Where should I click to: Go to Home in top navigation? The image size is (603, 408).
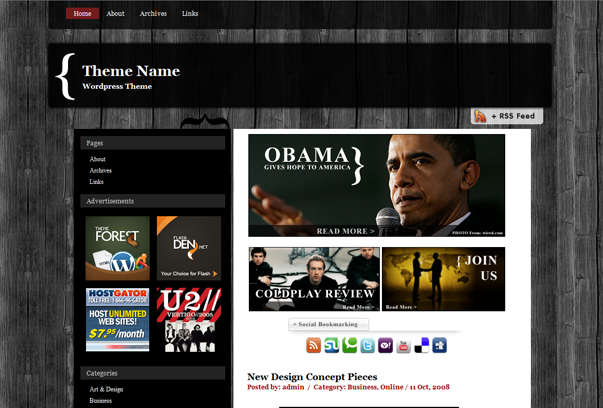point(82,14)
